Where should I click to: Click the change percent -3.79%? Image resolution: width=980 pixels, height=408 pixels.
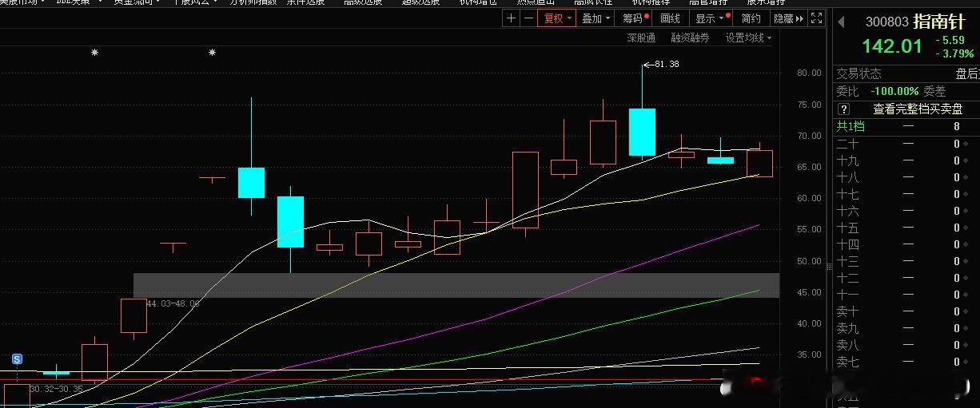(x=955, y=53)
